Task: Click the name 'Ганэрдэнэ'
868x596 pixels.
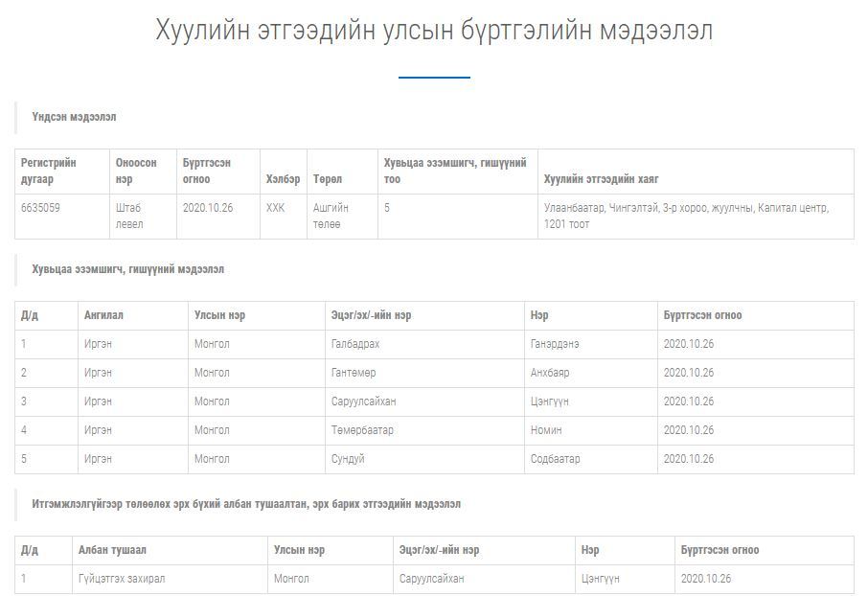Action: (555, 344)
